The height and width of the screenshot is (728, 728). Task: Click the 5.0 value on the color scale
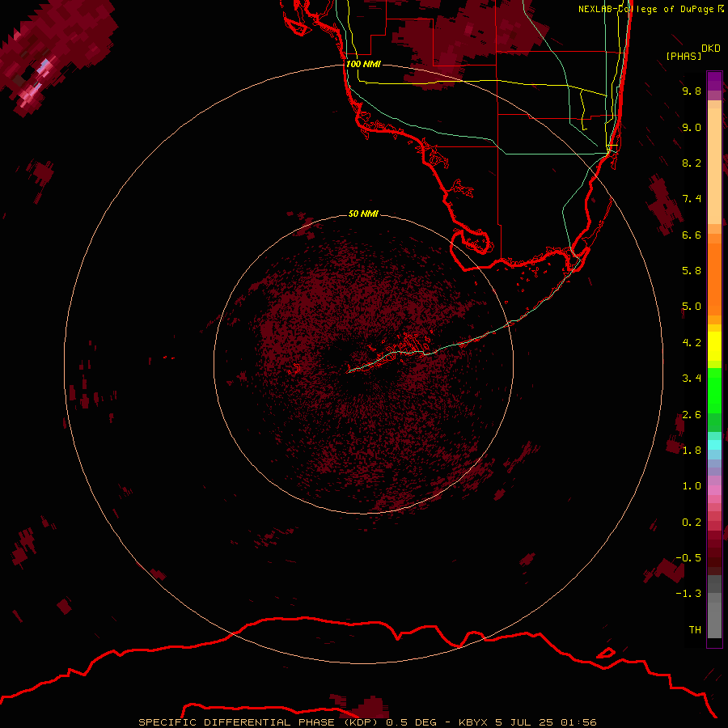(x=692, y=307)
